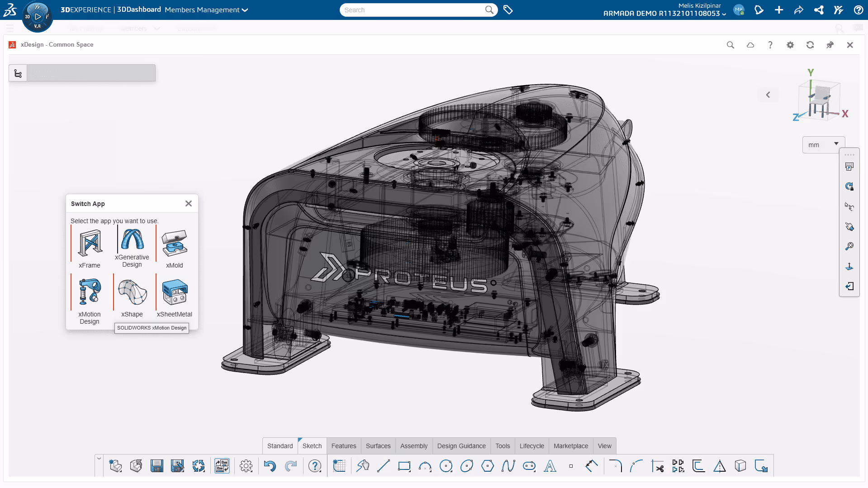Select the Ellipse sketch tool
868x488 pixels.
[x=467, y=466]
